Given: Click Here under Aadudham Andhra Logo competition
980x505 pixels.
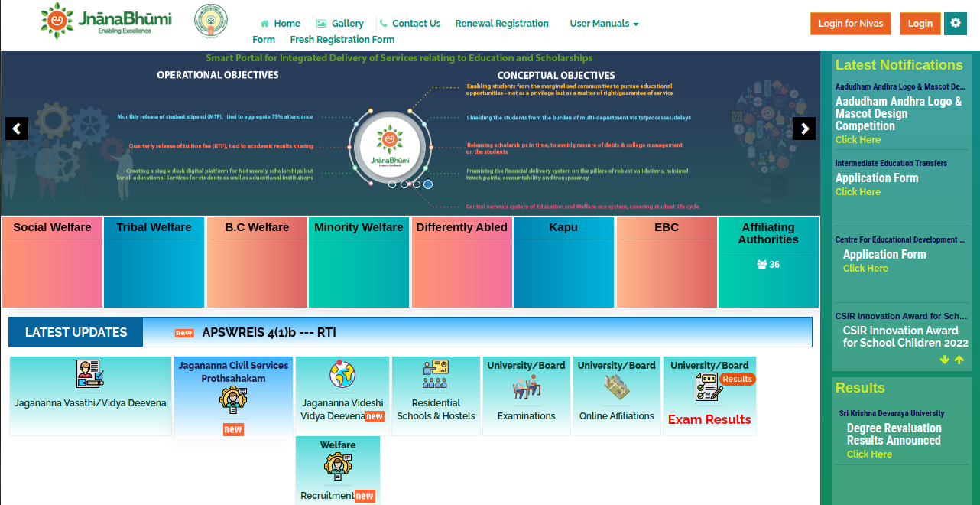Looking at the screenshot, I should 858,140.
